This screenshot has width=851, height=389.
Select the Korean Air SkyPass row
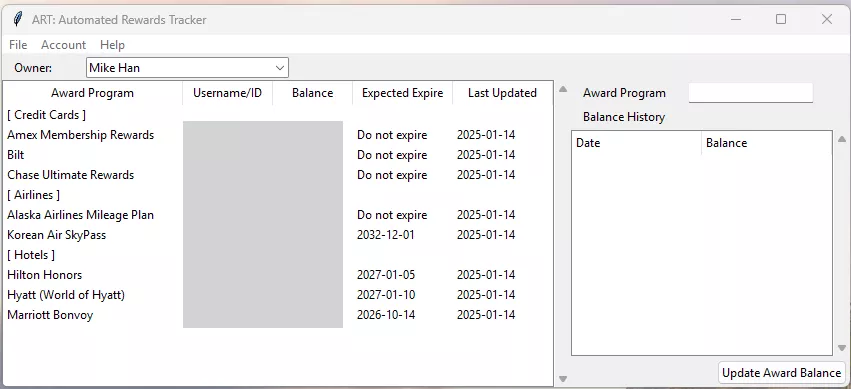coord(277,235)
